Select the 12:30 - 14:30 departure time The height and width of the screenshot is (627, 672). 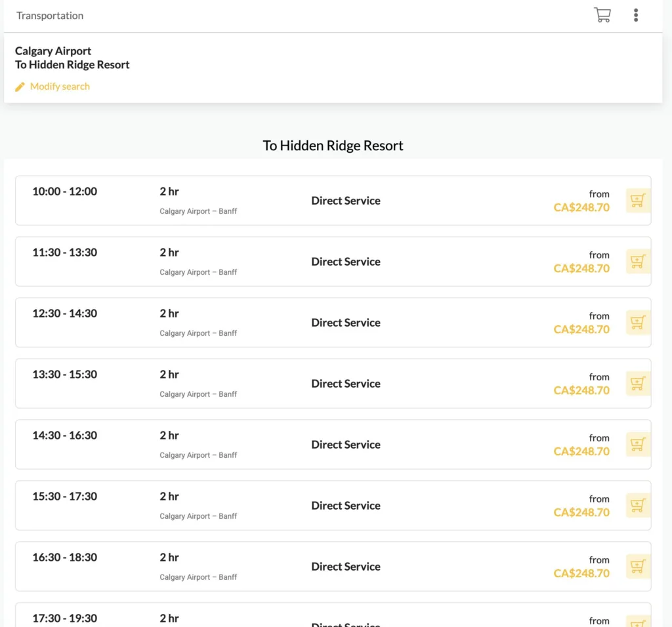click(65, 313)
